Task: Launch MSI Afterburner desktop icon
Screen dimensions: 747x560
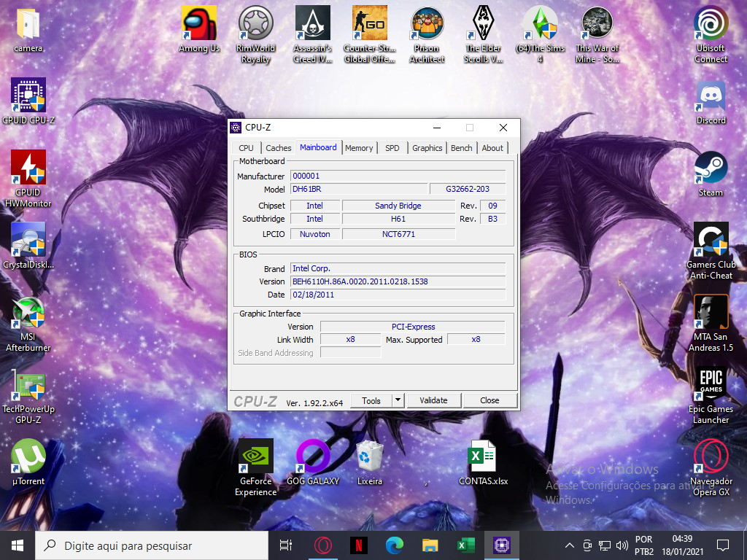Action: point(28,323)
